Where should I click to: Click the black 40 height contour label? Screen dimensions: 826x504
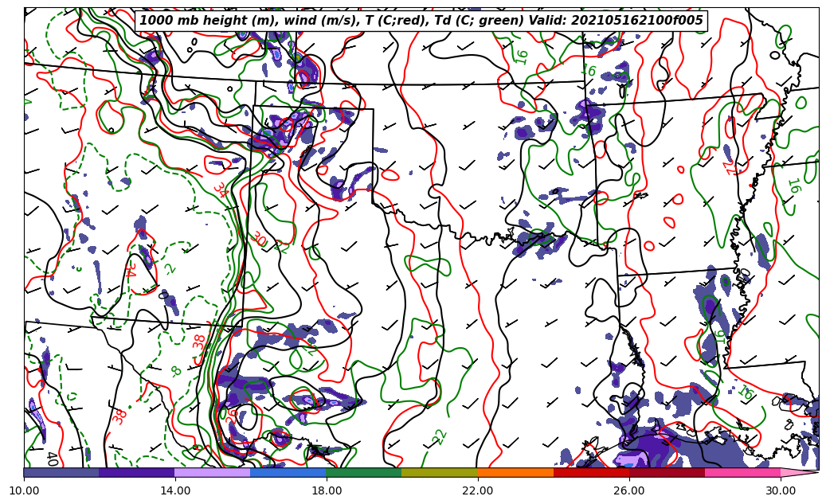pyautogui.click(x=52, y=459)
